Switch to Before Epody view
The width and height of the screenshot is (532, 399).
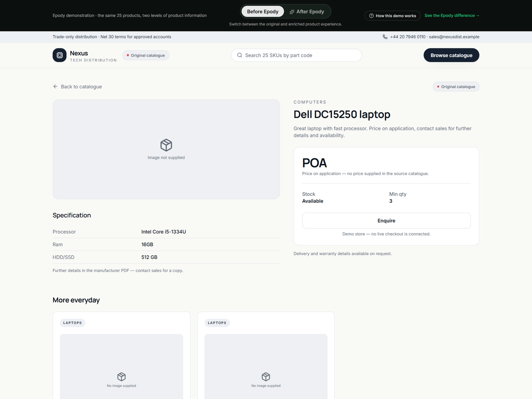(x=263, y=12)
